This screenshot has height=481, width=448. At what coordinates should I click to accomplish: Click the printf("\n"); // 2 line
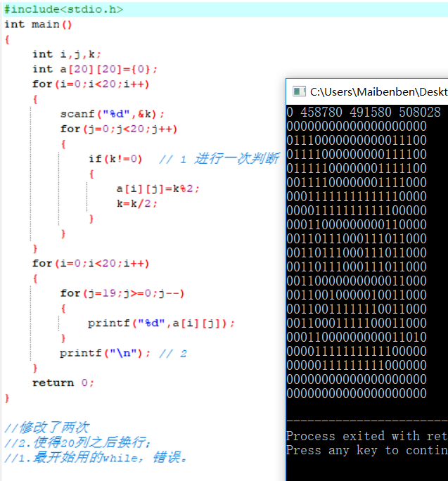pyautogui.click(x=123, y=353)
